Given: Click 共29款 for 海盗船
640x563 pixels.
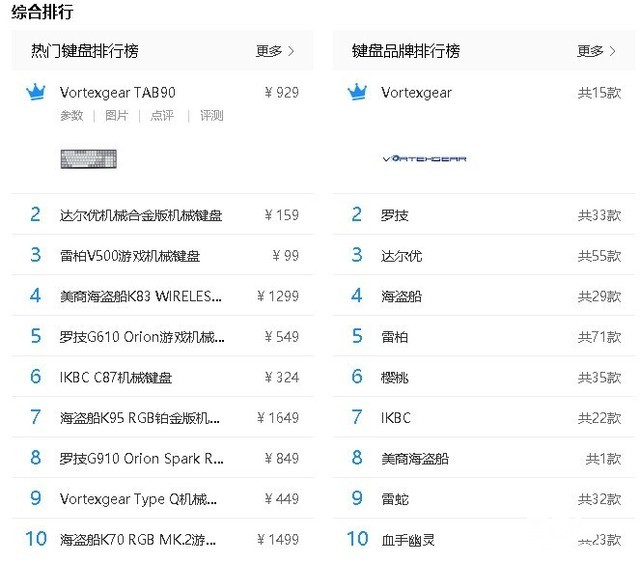Looking at the screenshot, I should (600, 296).
